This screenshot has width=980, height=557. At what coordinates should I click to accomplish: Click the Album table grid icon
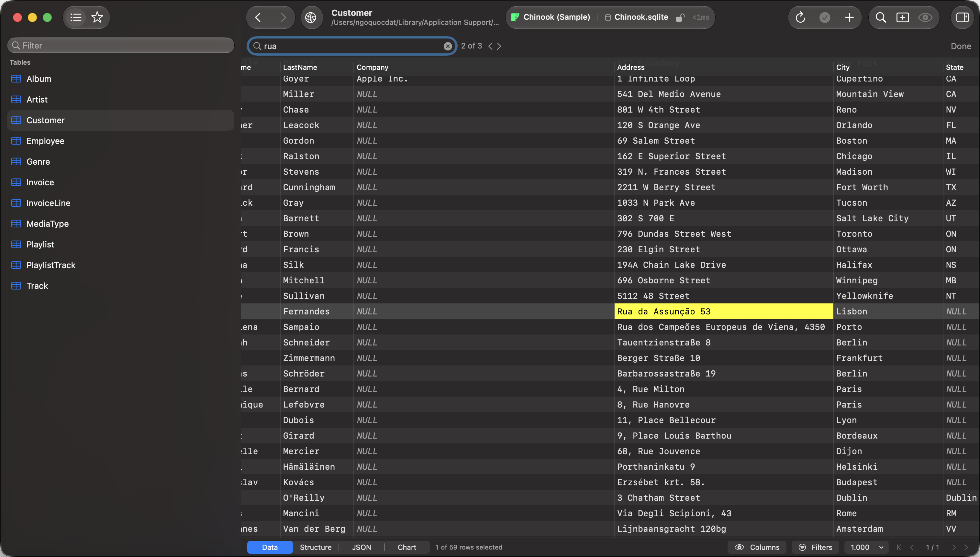pos(16,79)
